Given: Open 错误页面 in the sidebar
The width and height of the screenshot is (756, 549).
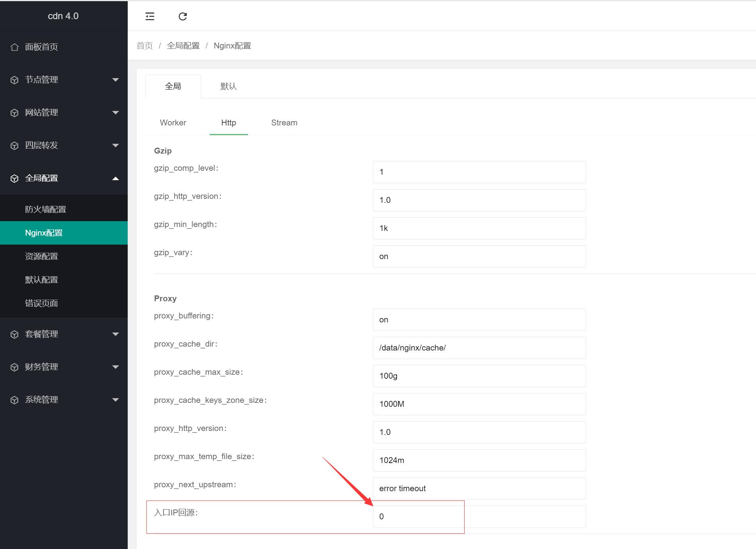Looking at the screenshot, I should tap(41, 303).
